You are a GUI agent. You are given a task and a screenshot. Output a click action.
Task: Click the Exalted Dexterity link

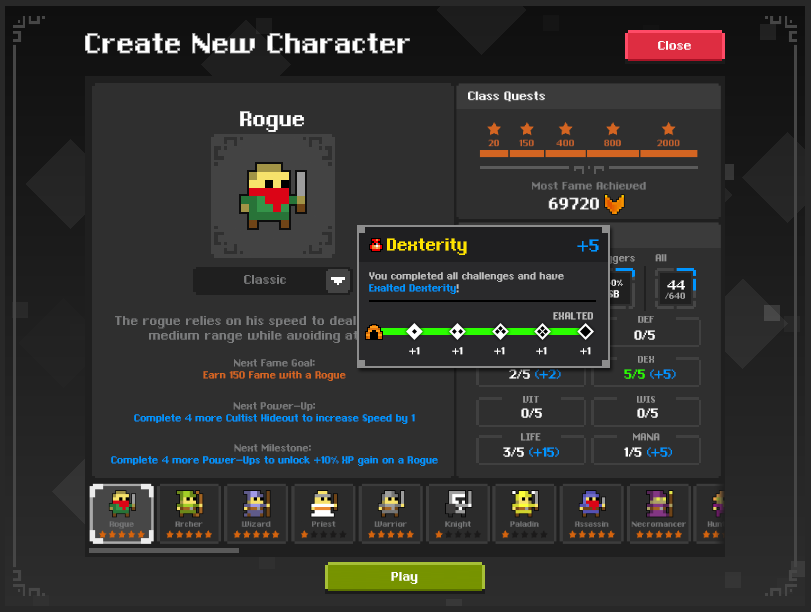412,288
